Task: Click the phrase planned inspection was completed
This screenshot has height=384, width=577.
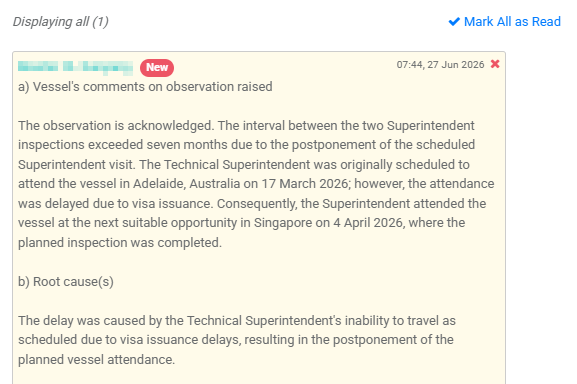Action: pos(120,243)
